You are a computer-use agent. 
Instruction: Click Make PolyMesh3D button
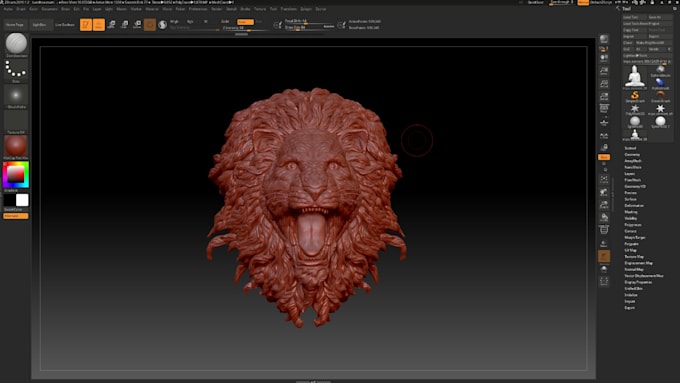click(x=654, y=43)
